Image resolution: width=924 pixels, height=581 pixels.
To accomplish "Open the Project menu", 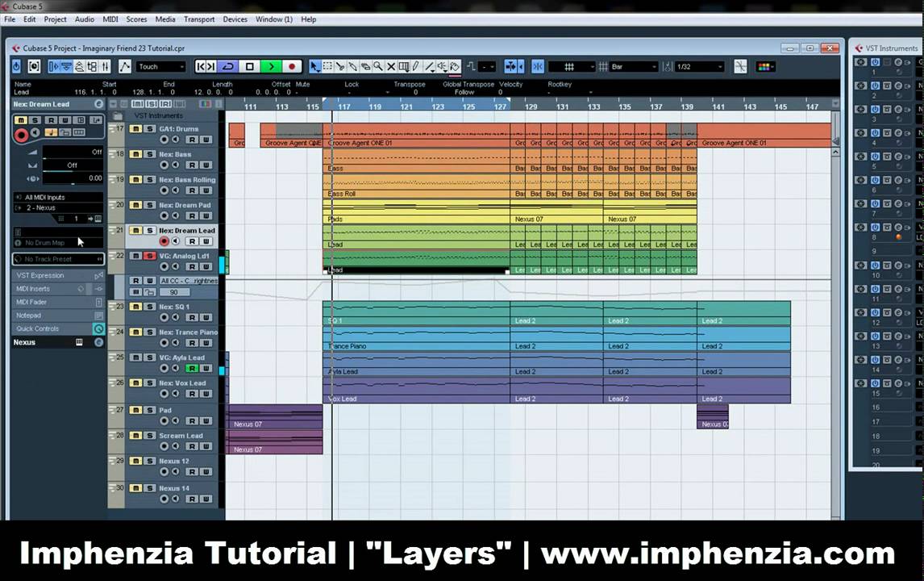I will click(x=56, y=19).
